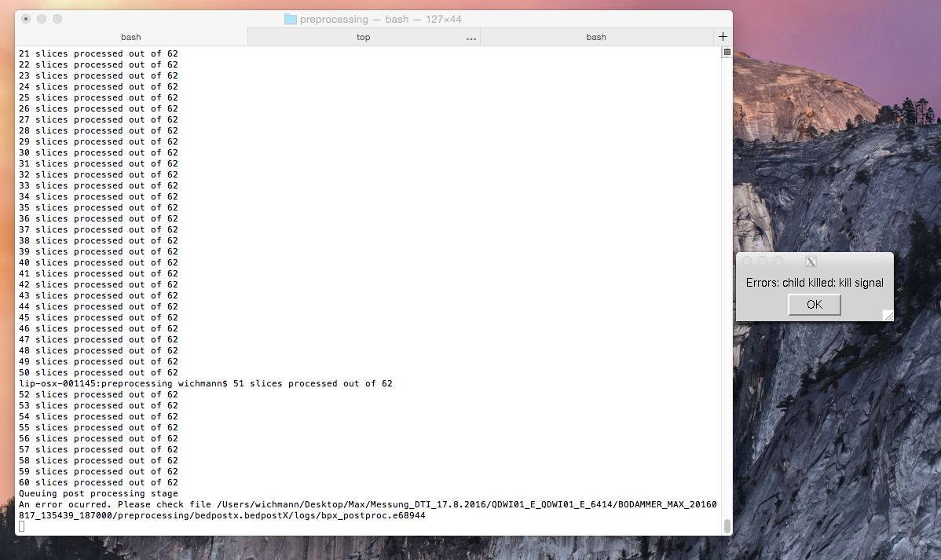Click 'An error ocurred. Please check file' text
The image size is (941, 560).
point(115,504)
